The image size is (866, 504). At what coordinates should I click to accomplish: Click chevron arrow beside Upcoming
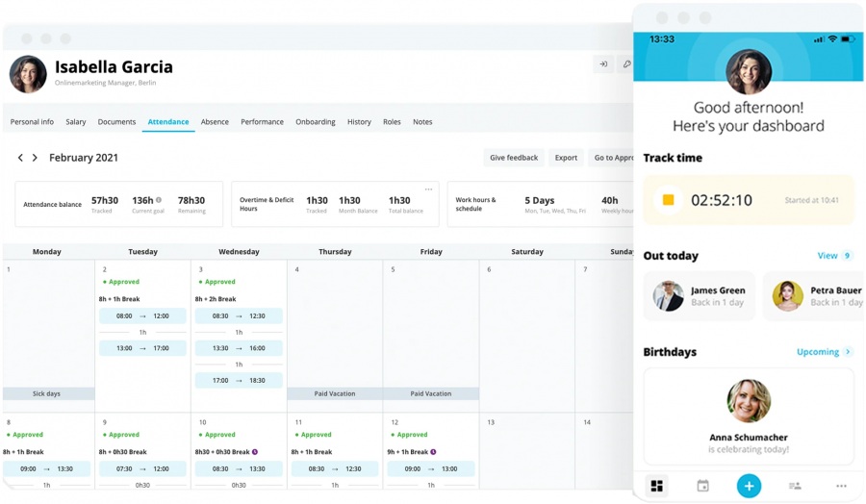pyautogui.click(x=848, y=352)
